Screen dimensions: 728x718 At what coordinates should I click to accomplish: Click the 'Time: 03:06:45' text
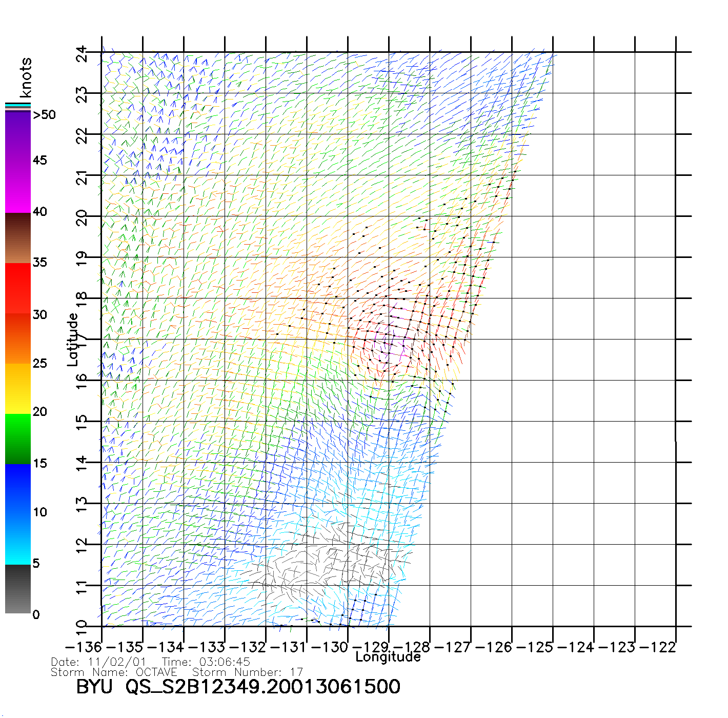tap(206, 662)
